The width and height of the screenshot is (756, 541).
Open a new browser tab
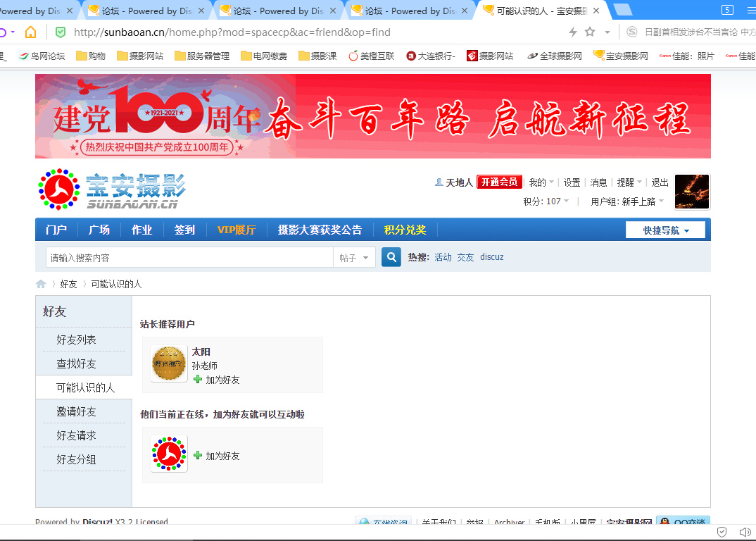(x=622, y=10)
